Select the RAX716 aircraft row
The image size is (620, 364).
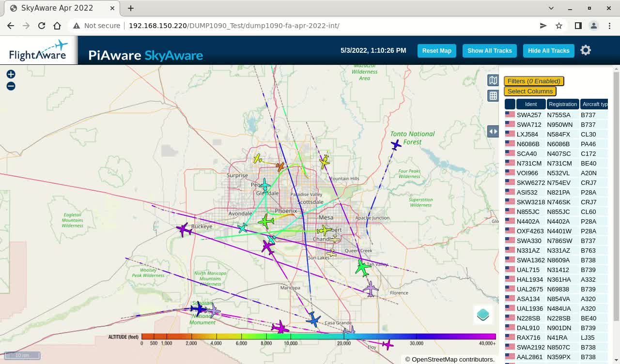tap(556, 337)
